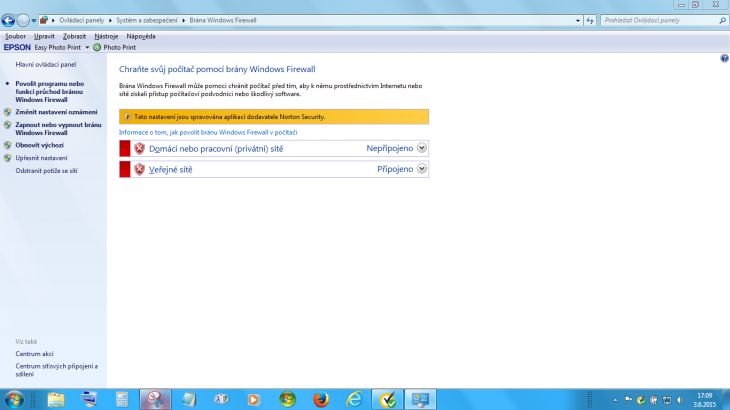
Task: Open the notepad-style taskbar icon
Action: click(189, 400)
